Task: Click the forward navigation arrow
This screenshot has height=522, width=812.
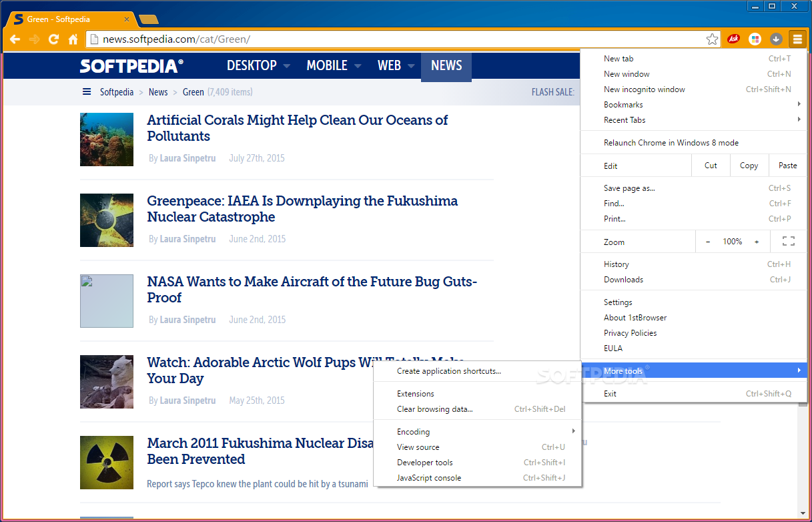Action: pyautogui.click(x=35, y=39)
